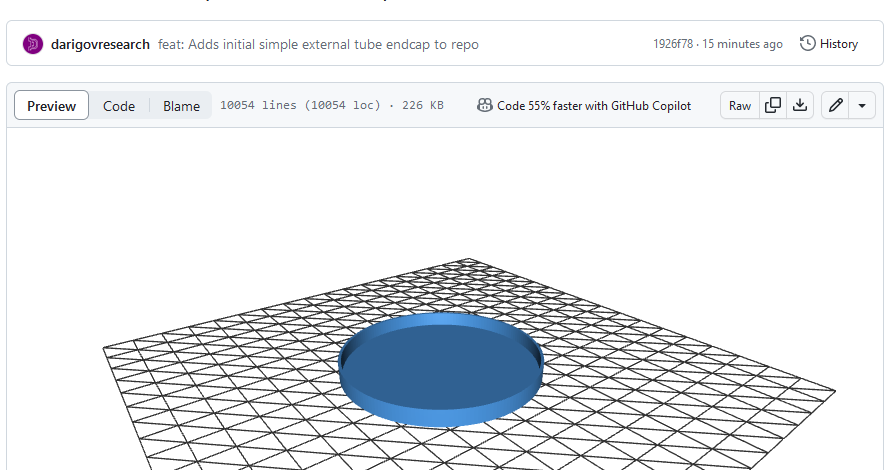Click 'Code 55% faster with GitHub Copilot'
This screenshot has width=895, height=470.
(x=594, y=106)
